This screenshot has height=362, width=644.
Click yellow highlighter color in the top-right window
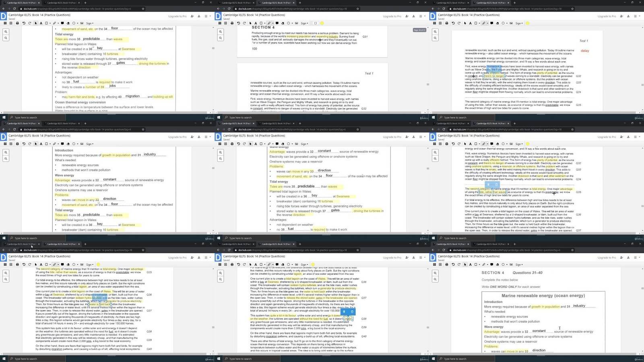pyautogui.click(x=527, y=23)
